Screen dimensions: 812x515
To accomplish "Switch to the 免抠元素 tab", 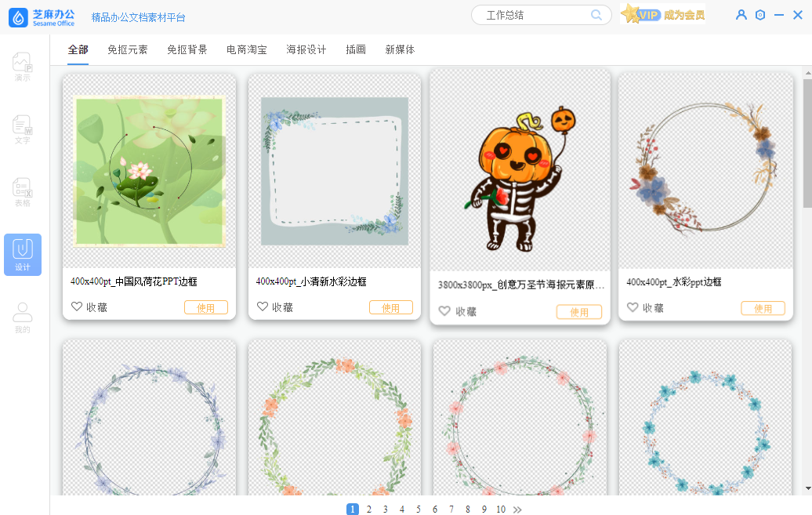I will click(x=128, y=49).
